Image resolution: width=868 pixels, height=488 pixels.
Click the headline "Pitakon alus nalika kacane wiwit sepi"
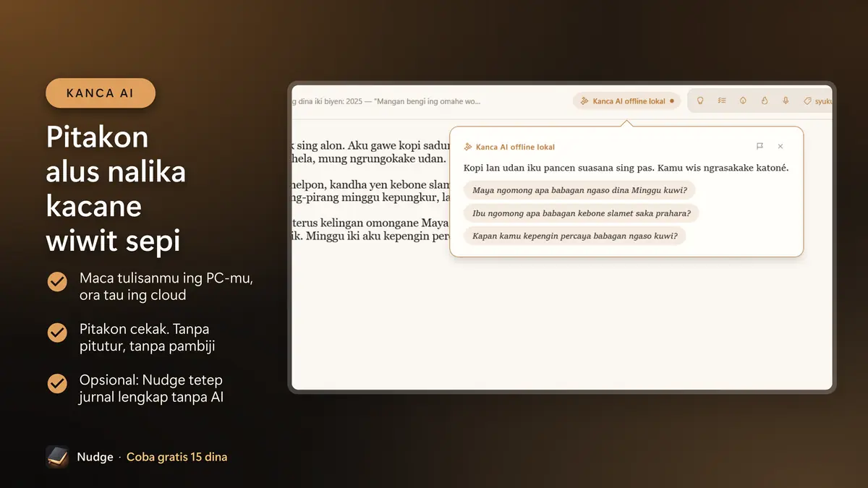pos(116,189)
